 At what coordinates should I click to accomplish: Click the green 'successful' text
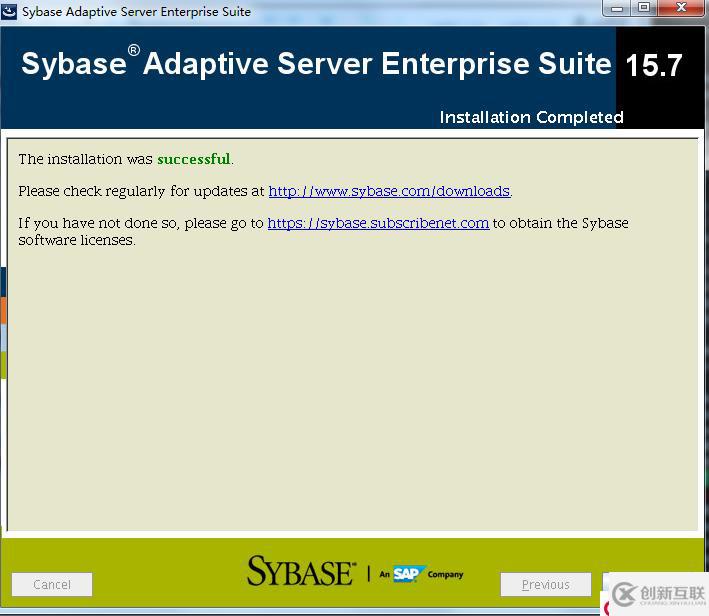(x=194, y=159)
